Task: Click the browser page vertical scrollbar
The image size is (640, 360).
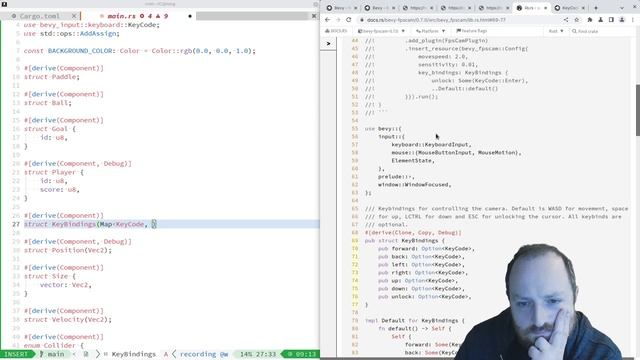Action: (638, 110)
